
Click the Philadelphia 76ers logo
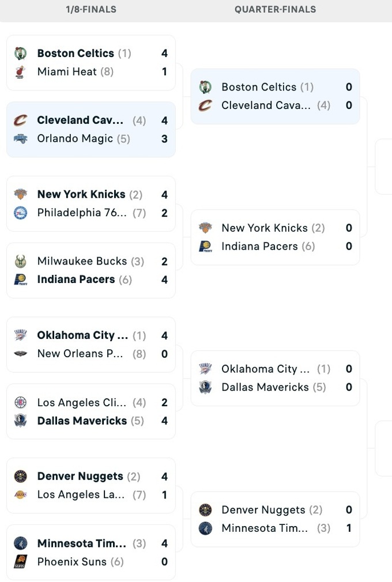(x=21, y=213)
